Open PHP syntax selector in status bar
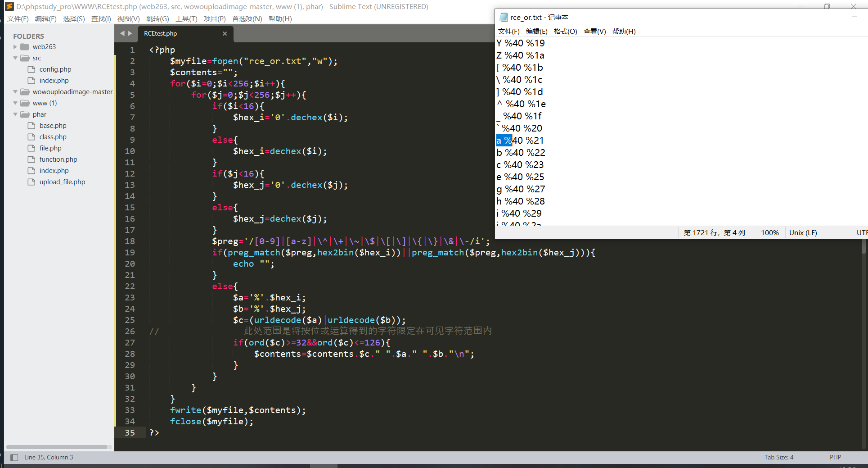This screenshot has width=868, height=468. click(836, 457)
